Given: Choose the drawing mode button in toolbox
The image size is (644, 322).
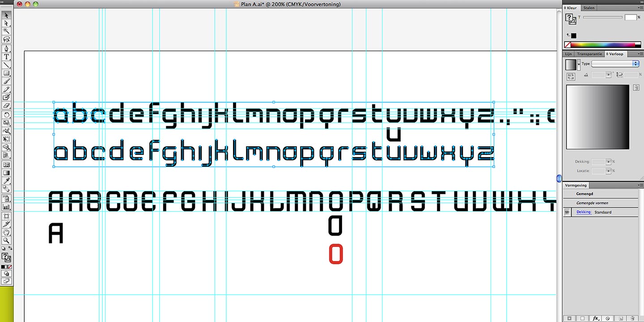Looking at the screenshot, I should 7,273.
